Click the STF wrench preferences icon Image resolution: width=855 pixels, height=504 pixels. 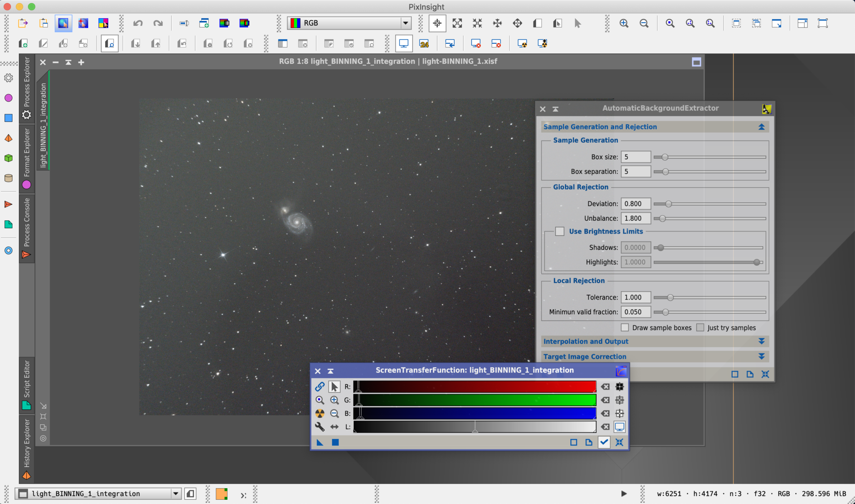point(319,427)
